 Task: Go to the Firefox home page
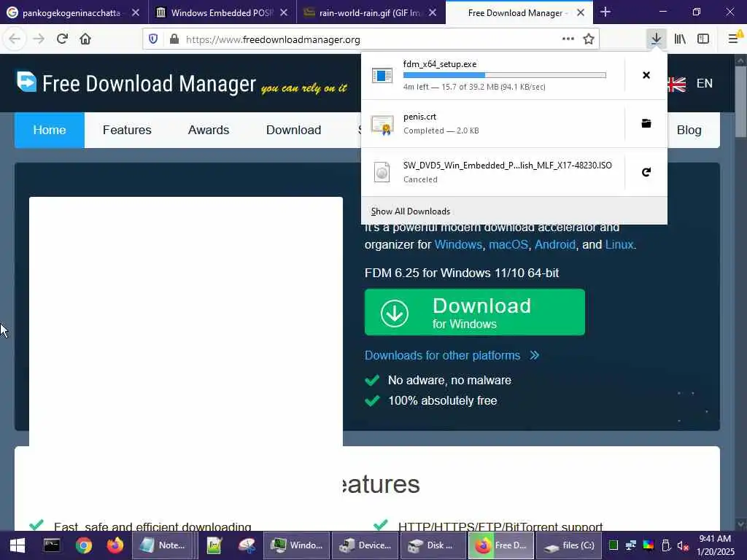85,39
